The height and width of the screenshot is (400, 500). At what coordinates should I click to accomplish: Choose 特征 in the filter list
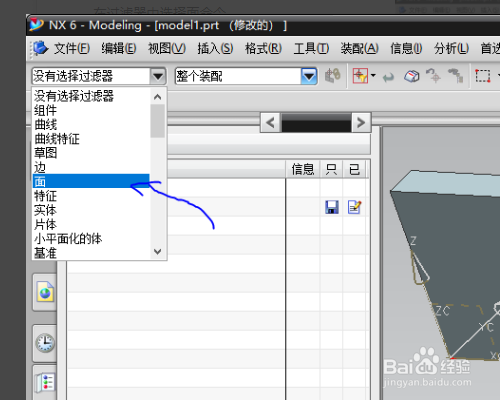coord(91,196)
